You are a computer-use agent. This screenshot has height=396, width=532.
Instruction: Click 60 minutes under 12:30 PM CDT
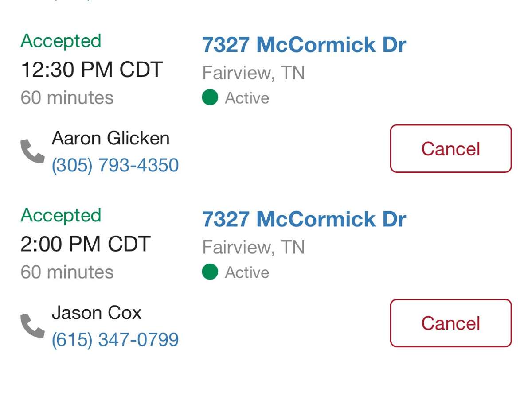pyautogui.click(x=67, y=98)
